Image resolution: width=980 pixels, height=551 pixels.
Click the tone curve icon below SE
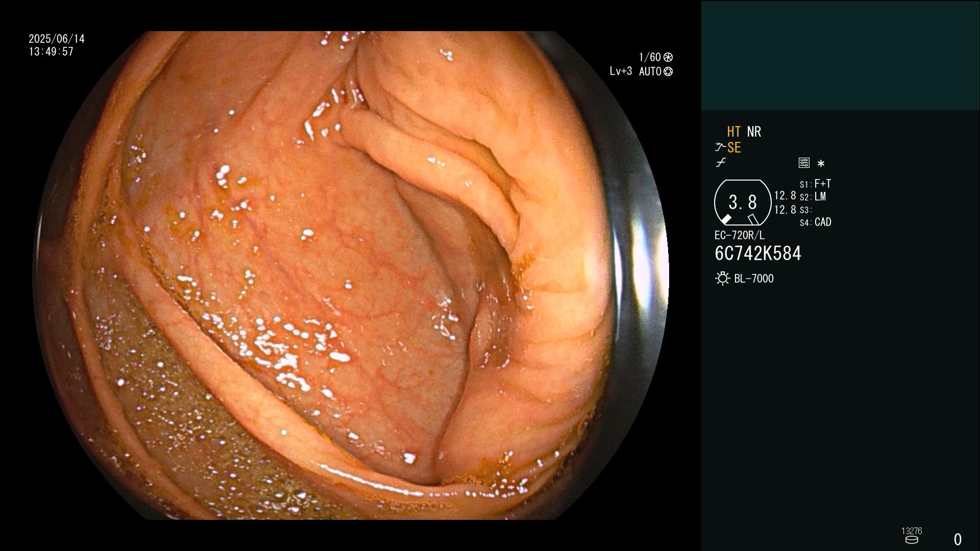(721, 163)
